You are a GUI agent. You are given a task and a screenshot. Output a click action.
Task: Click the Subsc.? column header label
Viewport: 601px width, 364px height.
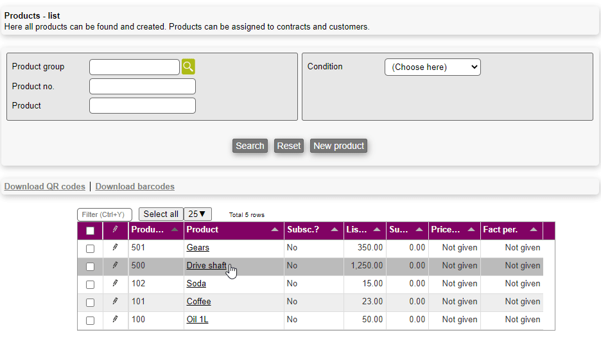[x=303, y=230]
